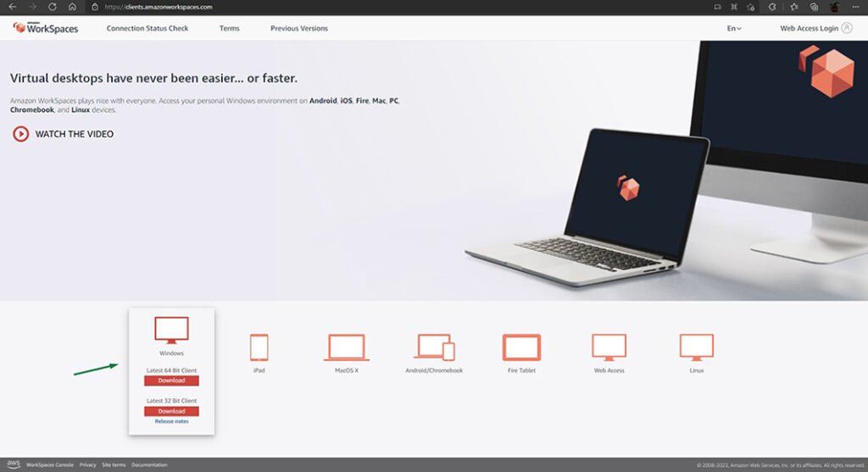Image resolution: width=868 pixels, height=472 pixels.
Task: Select the MacOS X laptop icon
Action: tap(347, 347)
